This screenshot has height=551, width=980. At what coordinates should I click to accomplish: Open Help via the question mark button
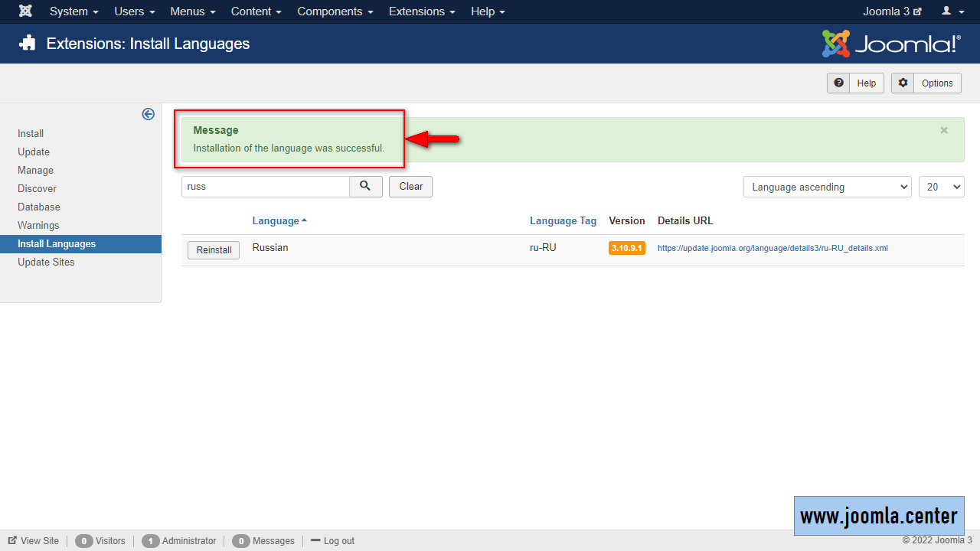tap(855, 83)
